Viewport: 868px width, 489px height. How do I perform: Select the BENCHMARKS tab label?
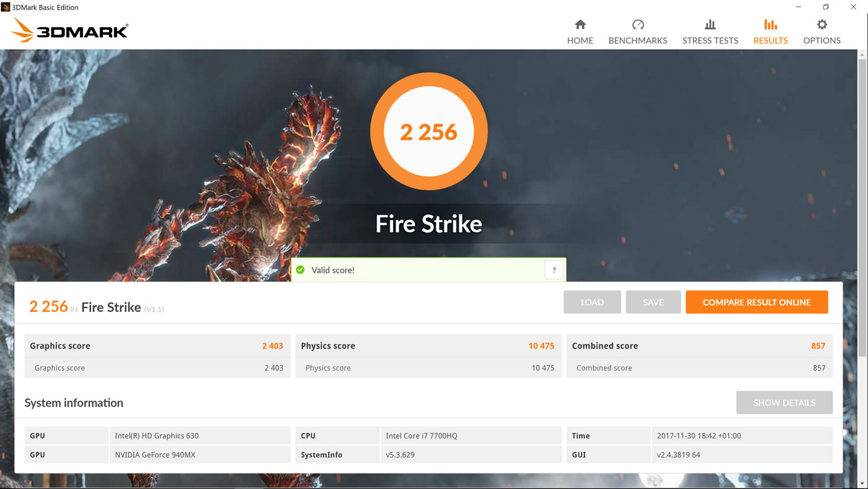point(638,40)
